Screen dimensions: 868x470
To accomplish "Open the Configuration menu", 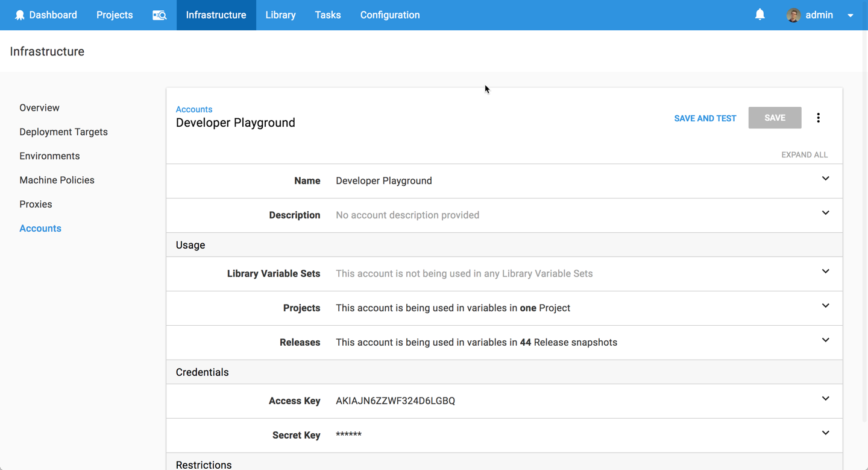I will pos(390,15).
